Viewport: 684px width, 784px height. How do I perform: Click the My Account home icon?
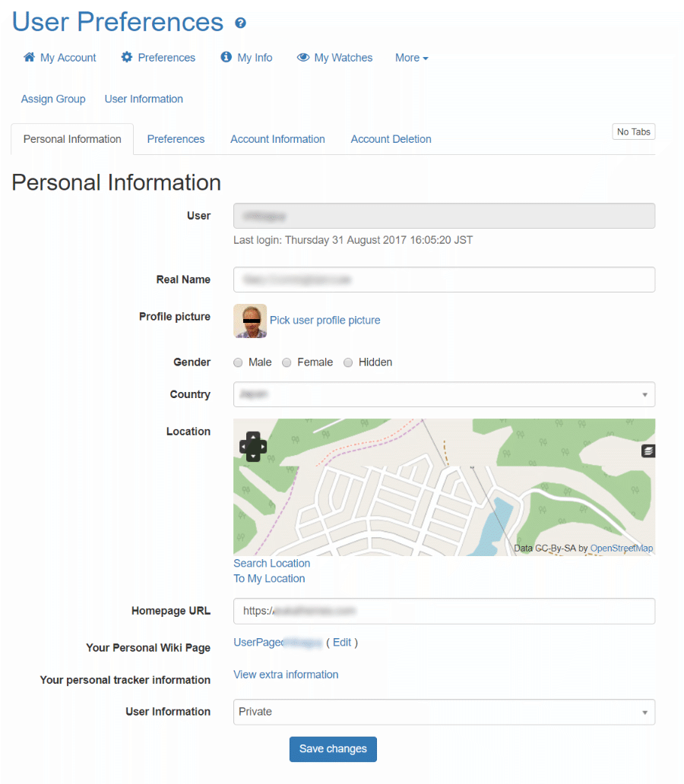30,57
